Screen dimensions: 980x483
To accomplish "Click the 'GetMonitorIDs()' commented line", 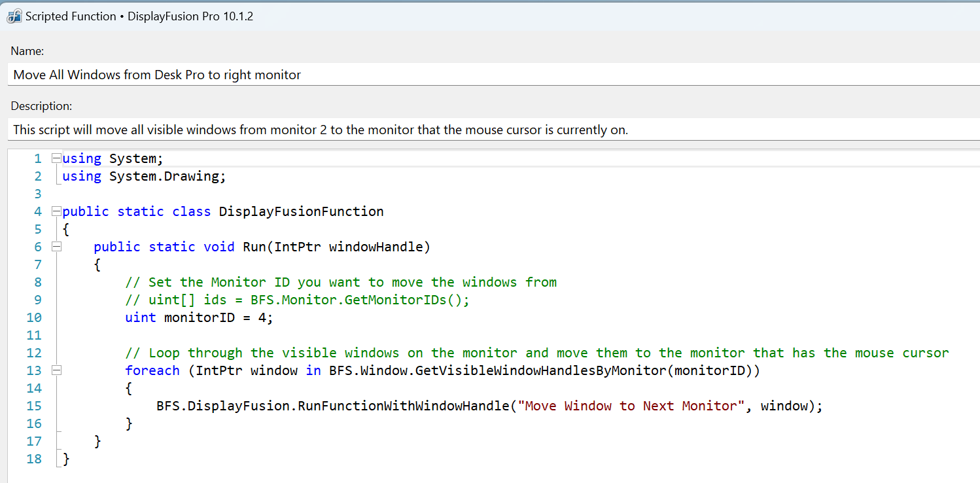I will pyautogui.click(x=298, y=300).
